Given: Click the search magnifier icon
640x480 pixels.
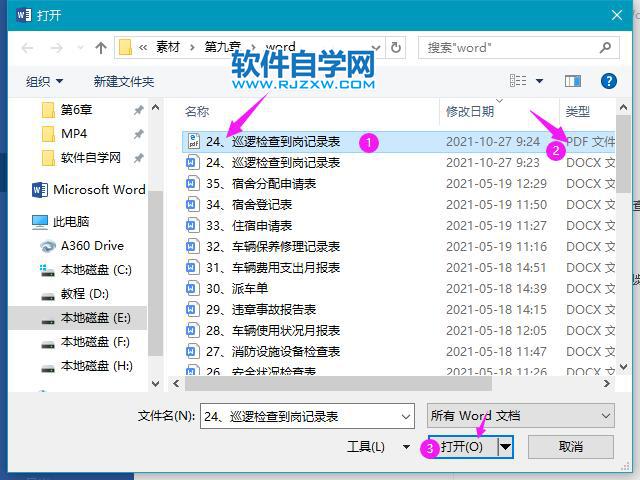Looking at the screenshot, I should click(606, 48).
